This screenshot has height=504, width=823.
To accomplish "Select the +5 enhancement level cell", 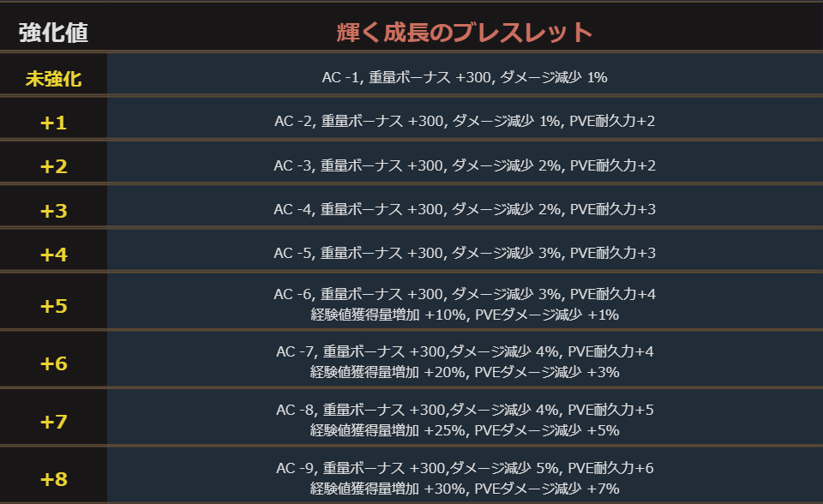I will point(53,305).
